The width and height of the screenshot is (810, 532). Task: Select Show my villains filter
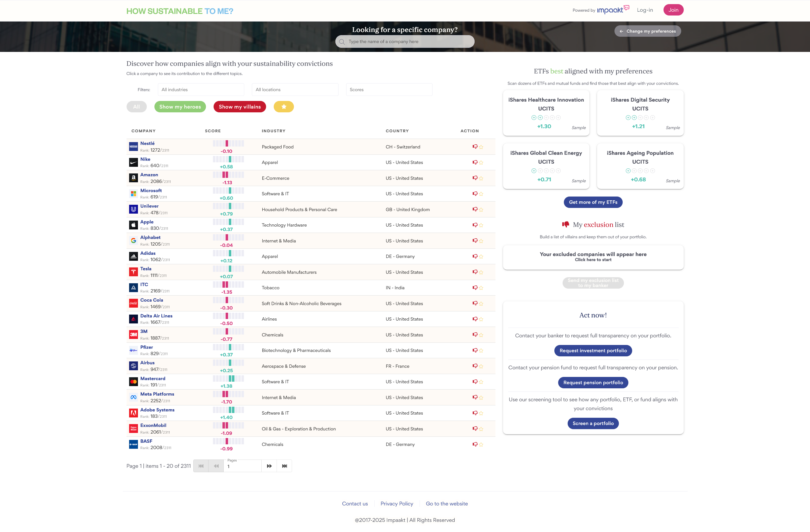click(240, 107)
